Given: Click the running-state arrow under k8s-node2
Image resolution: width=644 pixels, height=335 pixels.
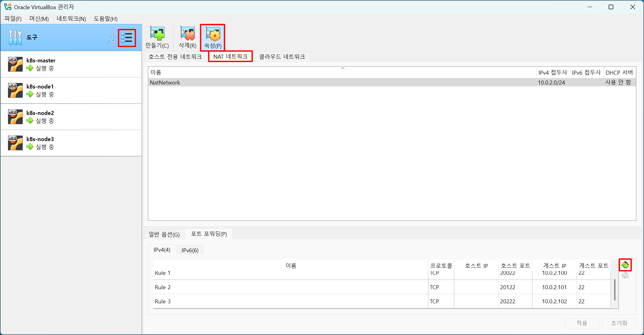Looking at the screenshot, I should 30,120.
